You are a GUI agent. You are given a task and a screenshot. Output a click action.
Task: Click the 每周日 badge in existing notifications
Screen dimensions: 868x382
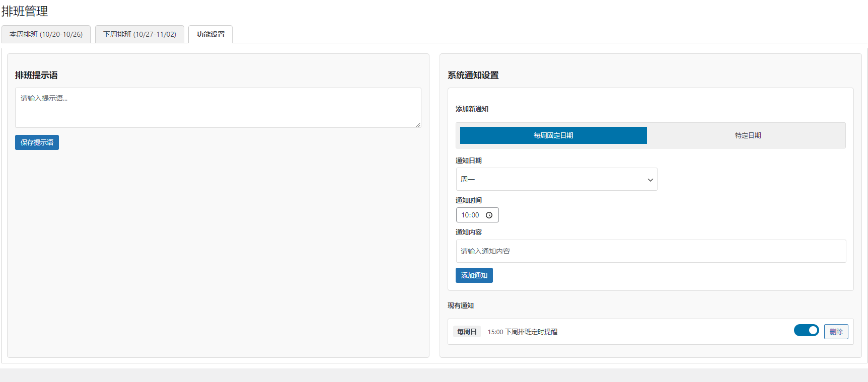point(467,332)
